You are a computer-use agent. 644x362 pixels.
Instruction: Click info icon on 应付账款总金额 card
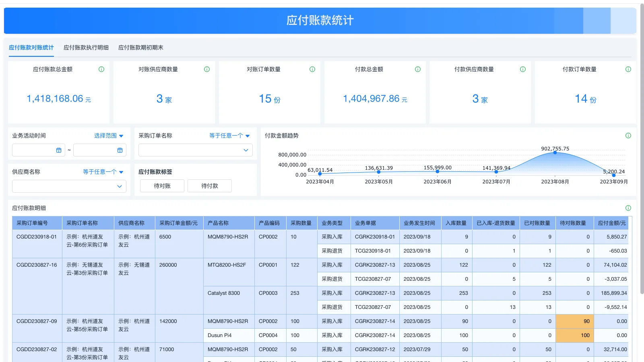tap(101, 69)
